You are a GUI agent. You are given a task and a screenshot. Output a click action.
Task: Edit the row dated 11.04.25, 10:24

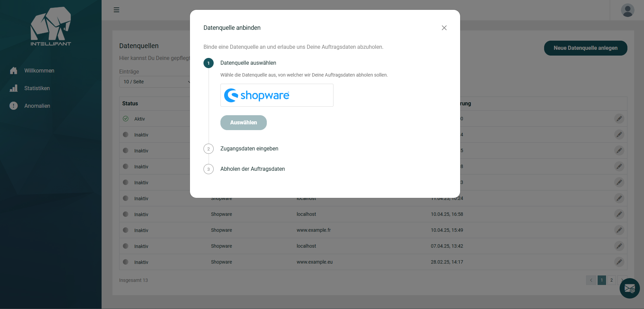click(x=619, y=198)
